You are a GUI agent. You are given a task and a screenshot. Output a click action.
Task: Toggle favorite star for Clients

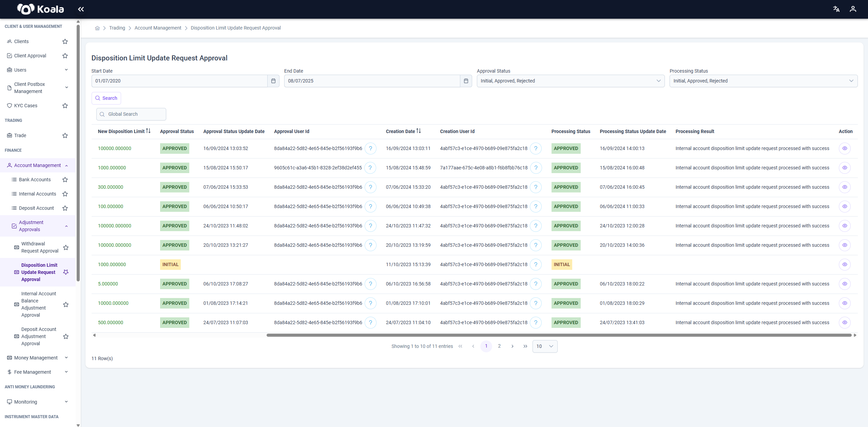point(65,41)
